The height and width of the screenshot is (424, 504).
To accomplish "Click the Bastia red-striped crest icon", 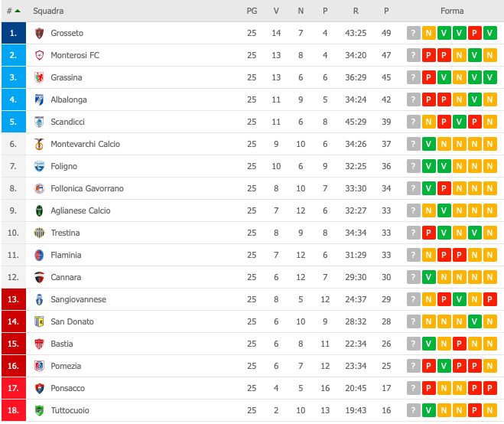I will click(39, 344).
